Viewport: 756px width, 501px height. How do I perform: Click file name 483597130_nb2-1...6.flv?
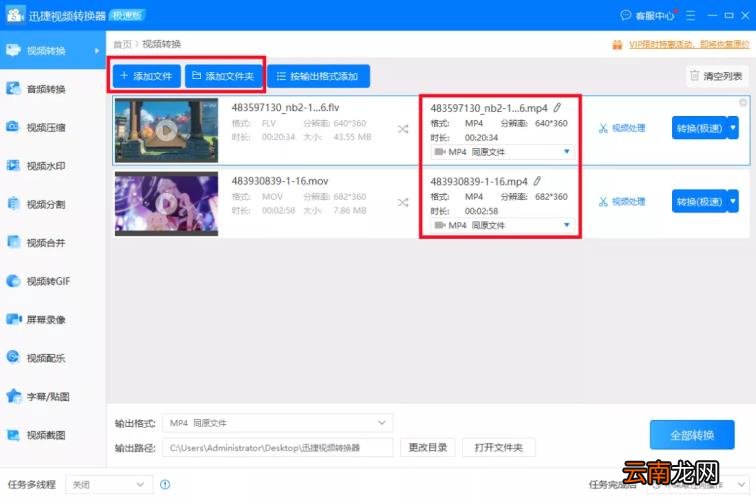(285, 108)
